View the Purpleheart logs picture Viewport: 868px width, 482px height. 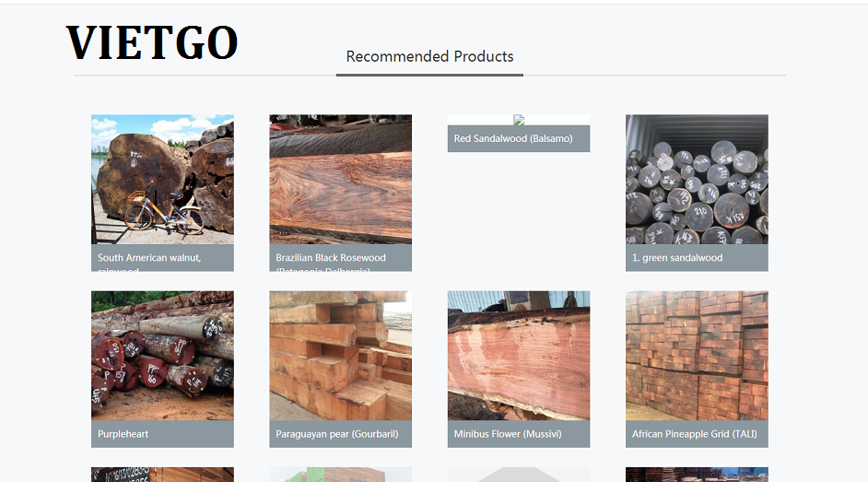[162, 355]
